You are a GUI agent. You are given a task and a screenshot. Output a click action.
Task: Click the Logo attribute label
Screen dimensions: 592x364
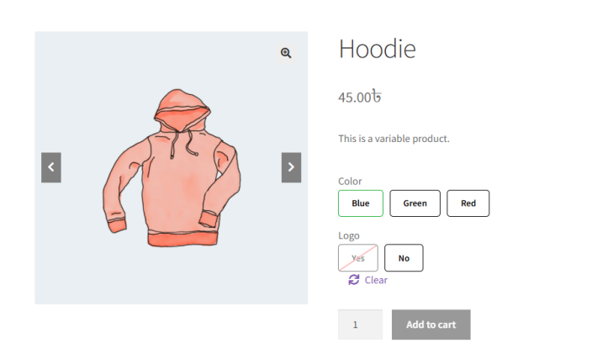(349, 236)
